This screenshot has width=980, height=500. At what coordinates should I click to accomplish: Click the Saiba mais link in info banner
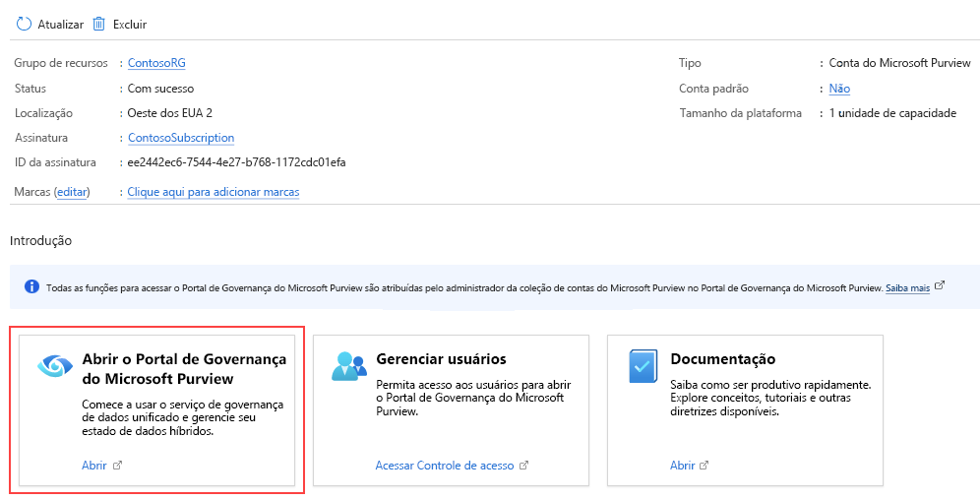pyautogui.click(x=907, y=288)
